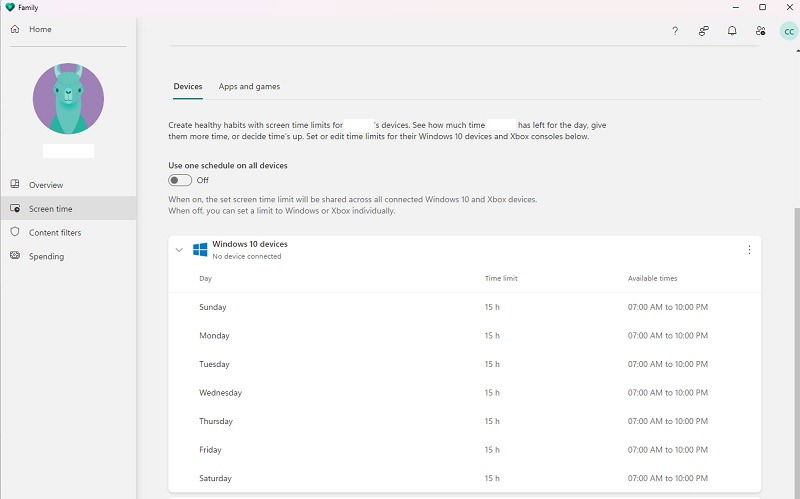Open the help question mark icon
This screenshot has height=499, width=800.
(x=675, y=31)
